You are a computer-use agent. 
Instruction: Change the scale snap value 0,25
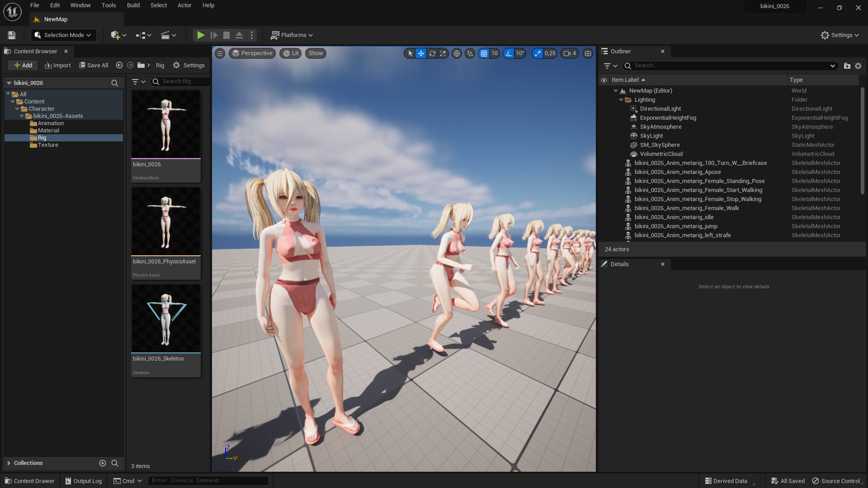(x=550, y=53)
